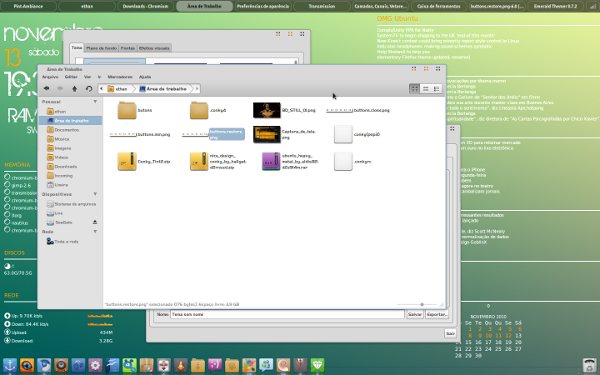Open the Chromium icon in dock

point(44,365)
